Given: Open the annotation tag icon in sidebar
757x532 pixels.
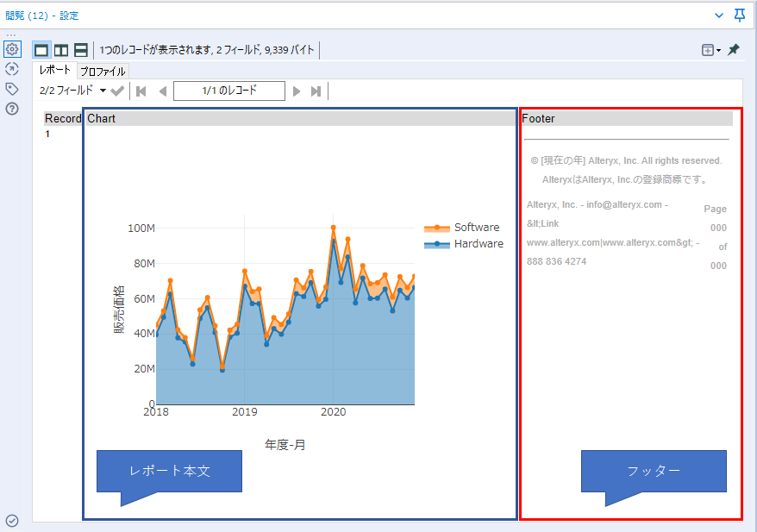Looking at the screenshot, I should (x=12, y=89).
